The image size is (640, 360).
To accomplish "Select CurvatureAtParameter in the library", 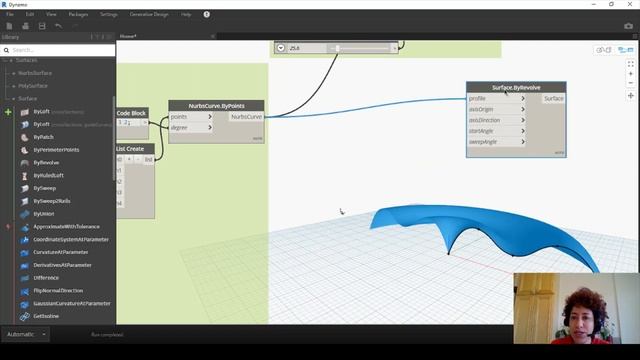I will [x=60, y=252].
